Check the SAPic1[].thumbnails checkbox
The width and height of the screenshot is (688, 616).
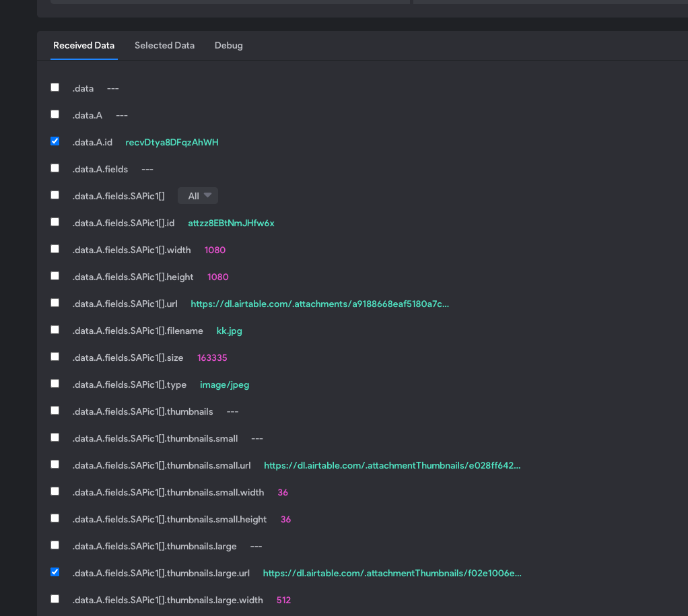(55, 410)
